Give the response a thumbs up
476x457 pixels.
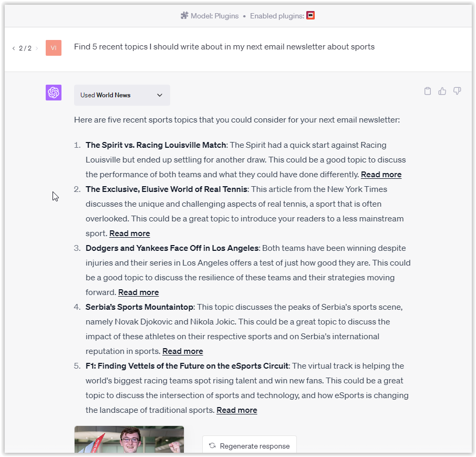[442, 91]
